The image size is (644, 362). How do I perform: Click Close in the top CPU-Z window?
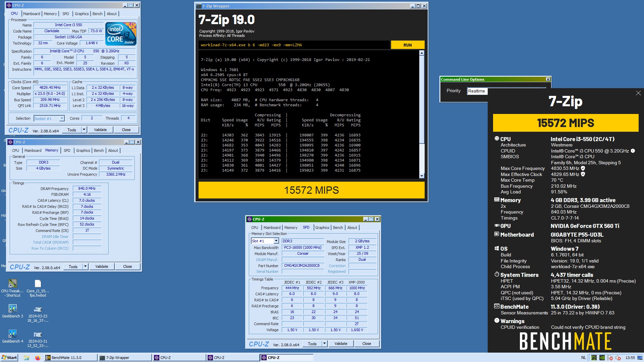coord(126,130)
